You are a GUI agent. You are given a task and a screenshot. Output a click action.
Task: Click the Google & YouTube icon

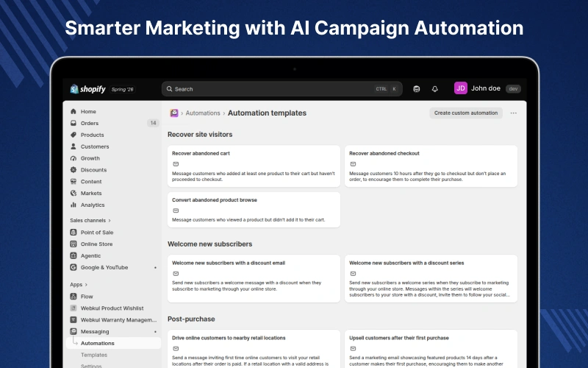click(73, 267)
